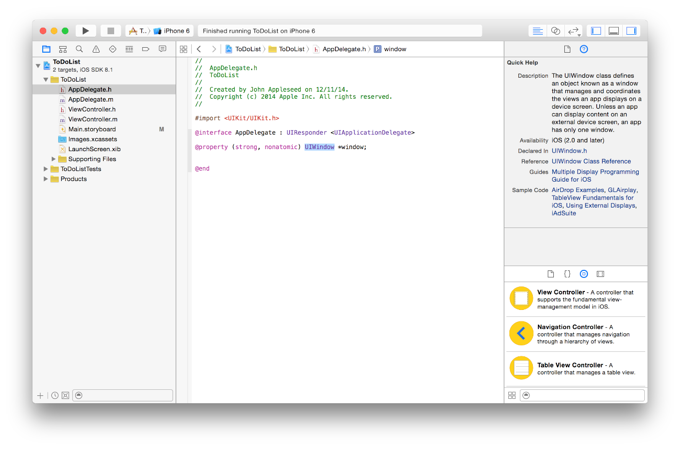Open the ToDoList scheme selector in the toolbar

(138, 31)
